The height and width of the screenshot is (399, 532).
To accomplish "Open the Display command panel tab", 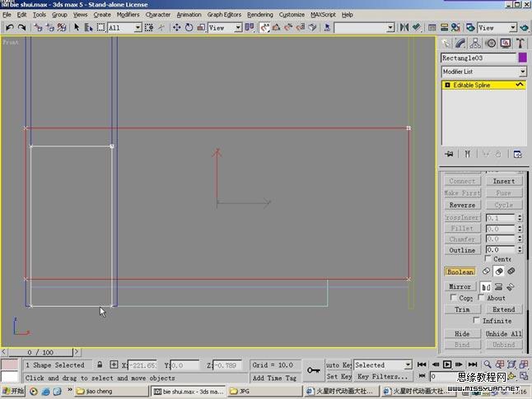I will pyautogui.click(x=506, y=43).
